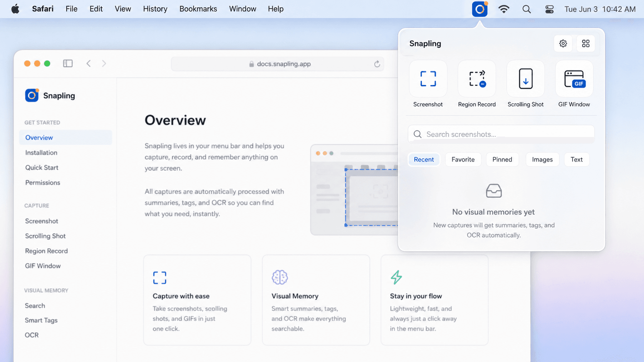Click the date and time in menu bar
Viewport: 644px width, 362px height.
click(x=600, y=9)
